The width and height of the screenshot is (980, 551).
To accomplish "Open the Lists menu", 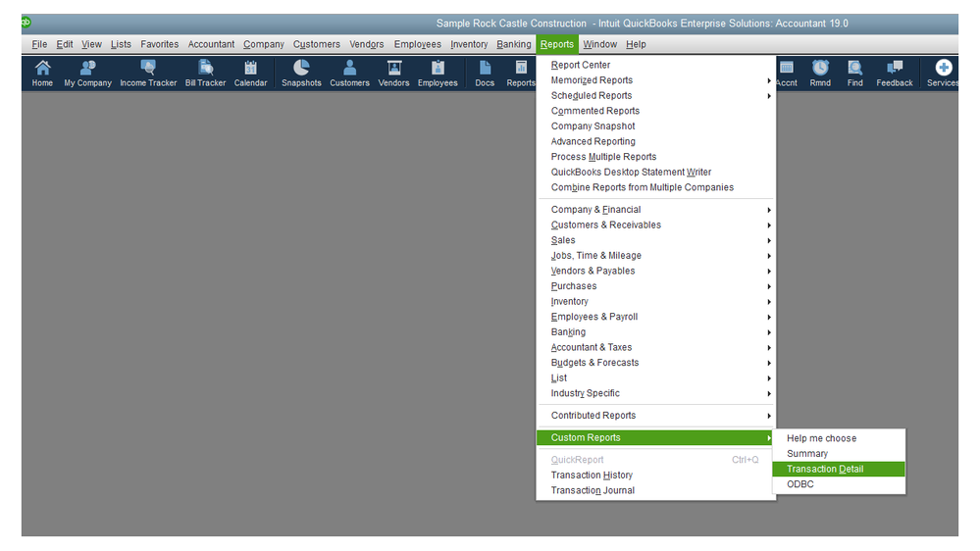I will pyautogui.click(x=121, y=44).
